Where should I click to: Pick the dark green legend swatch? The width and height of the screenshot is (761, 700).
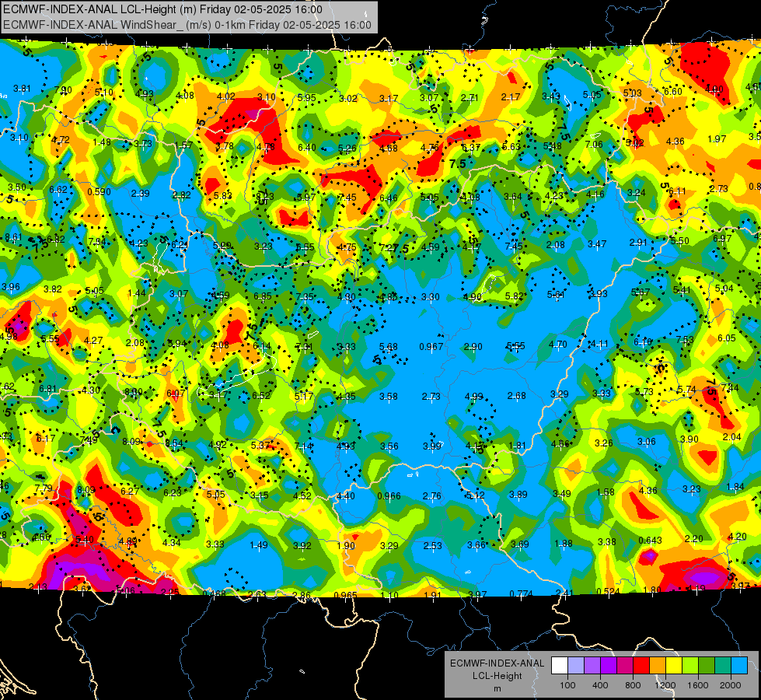707,666
